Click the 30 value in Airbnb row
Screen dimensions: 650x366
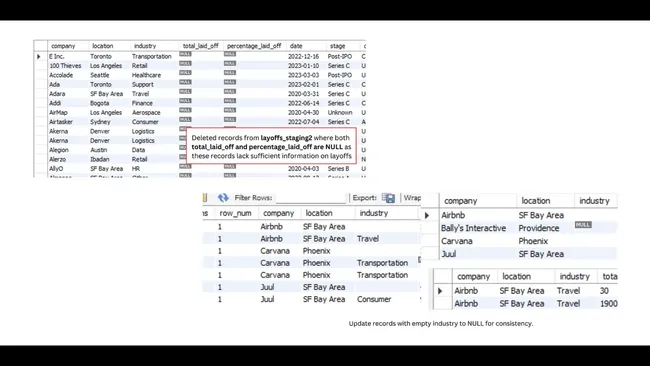pyautogui.click(x=604, y=291)
